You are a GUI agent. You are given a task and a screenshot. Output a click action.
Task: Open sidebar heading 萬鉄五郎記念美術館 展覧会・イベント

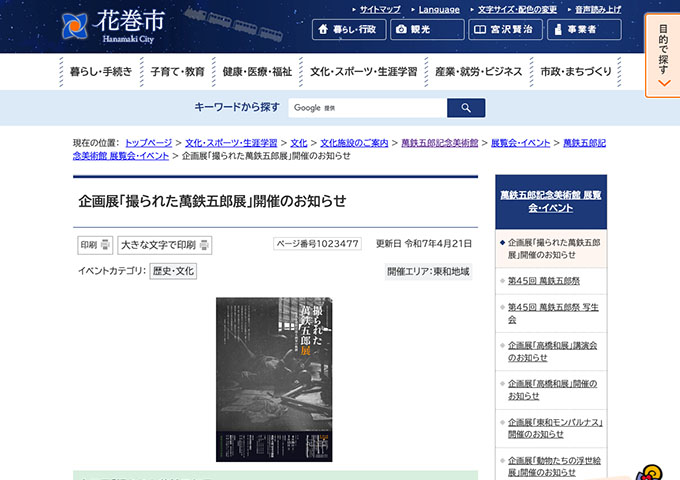pyautogui.click(x=551, y=202)
